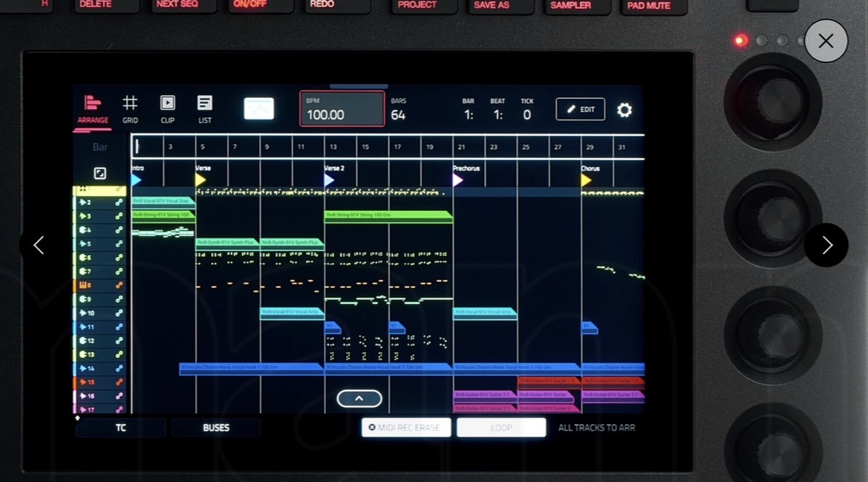The width and height of the screenshot is (868, 482).
Task: Toggle the link icon on track 6
Action: 119,258
